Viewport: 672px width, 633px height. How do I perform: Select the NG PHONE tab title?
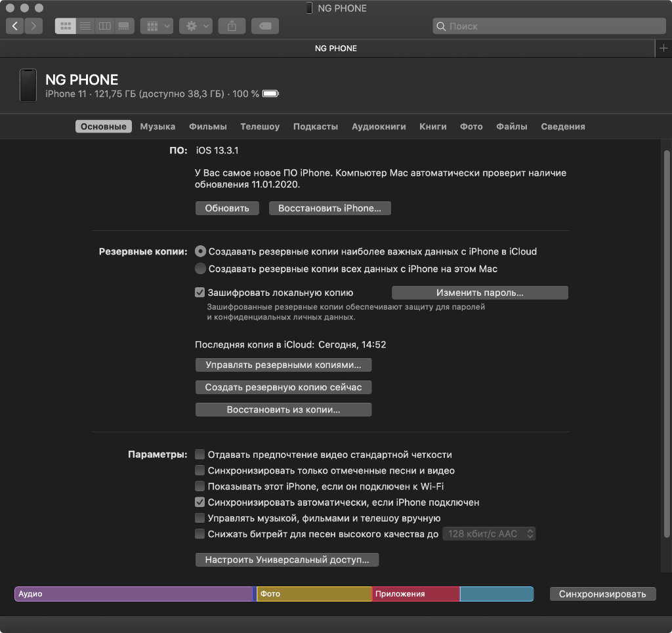click(x=335, y=49)
